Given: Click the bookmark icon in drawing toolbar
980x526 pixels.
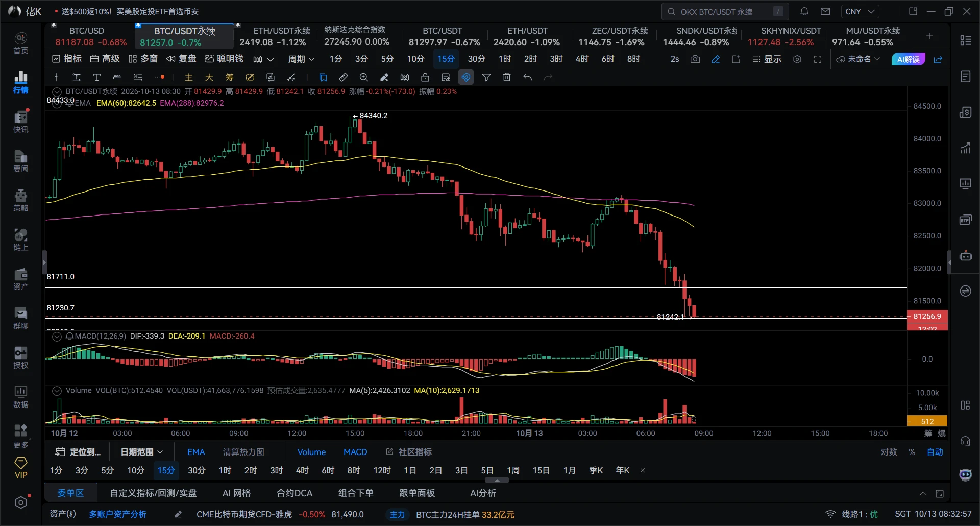Looking at the screenshot, I should (x=323, y=77).
